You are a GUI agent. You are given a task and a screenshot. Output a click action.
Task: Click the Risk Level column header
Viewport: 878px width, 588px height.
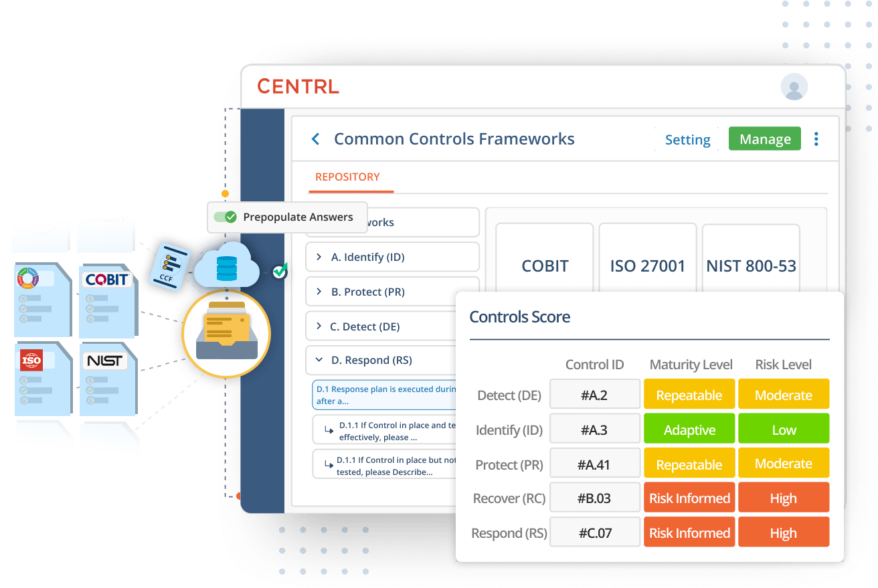click(783, 365)
